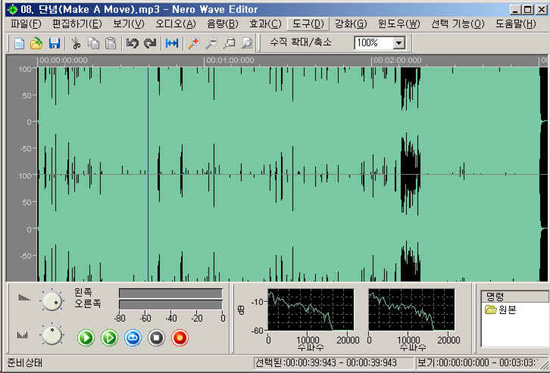Open the vertical zoom 100% dropdown
Image resolution: width=550 pixels, height=373 pixels.
pyautogui.click(x=398, y=43)
